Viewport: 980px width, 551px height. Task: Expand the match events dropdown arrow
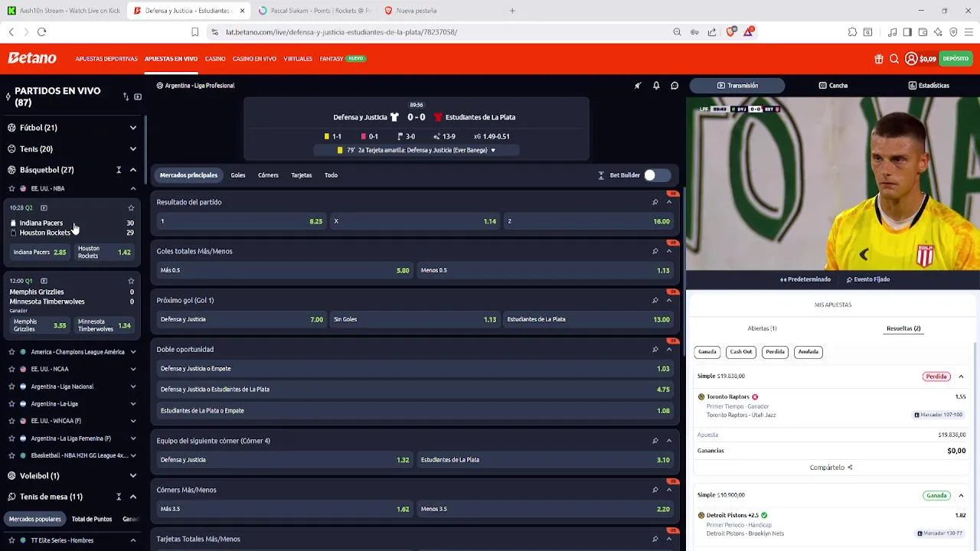click(x=493, y=151)
